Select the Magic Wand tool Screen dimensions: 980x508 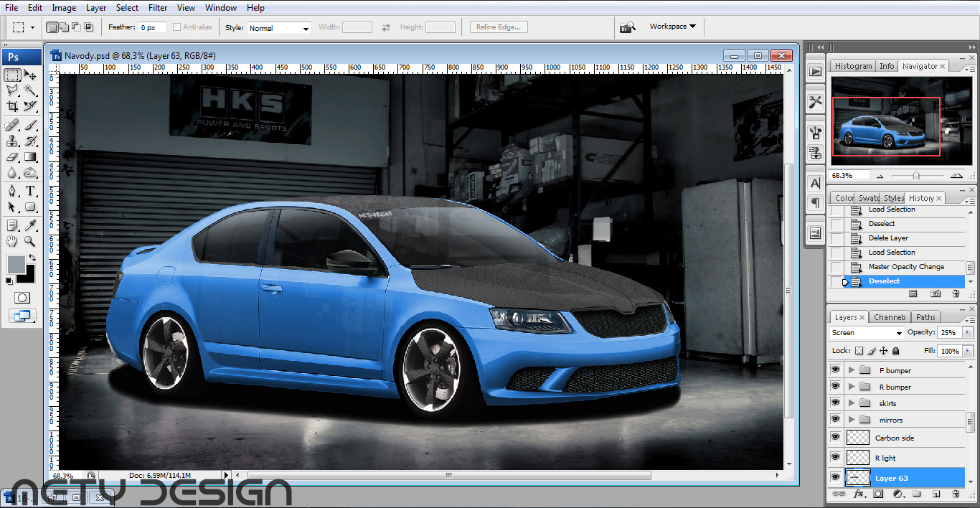click(30, 90)
